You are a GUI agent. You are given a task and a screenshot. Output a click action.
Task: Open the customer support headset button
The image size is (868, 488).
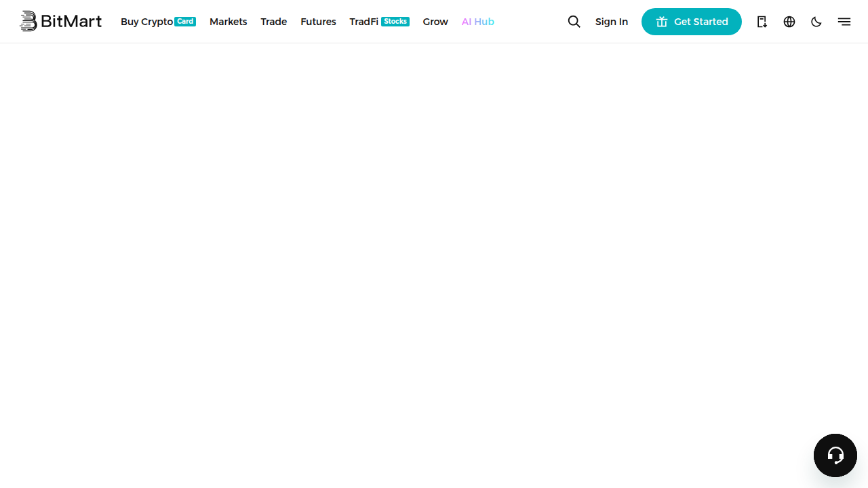835,455
